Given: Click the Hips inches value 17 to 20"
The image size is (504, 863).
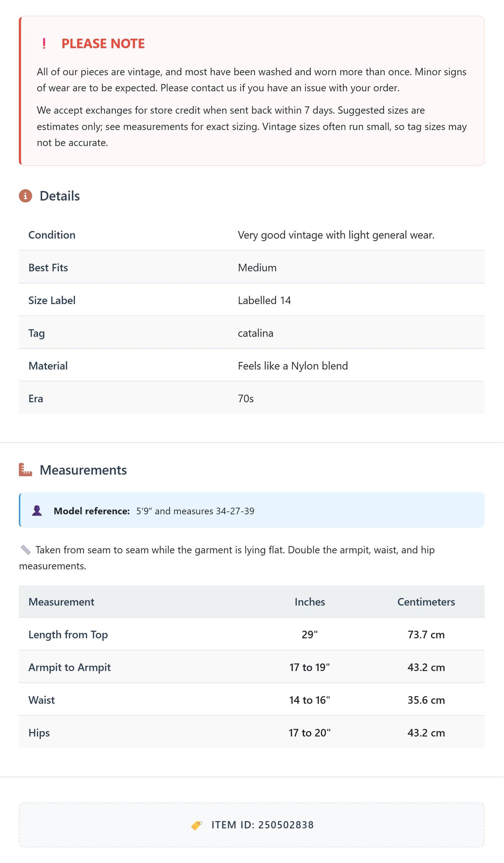Looking at the screenshot, I should (x=310, y=733).
